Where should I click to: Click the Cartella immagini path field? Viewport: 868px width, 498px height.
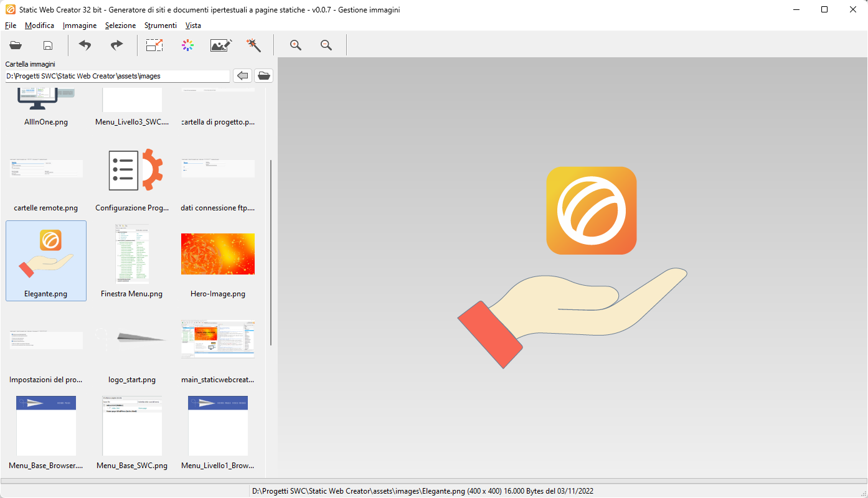pyautogui.click(x=118, y=76)
